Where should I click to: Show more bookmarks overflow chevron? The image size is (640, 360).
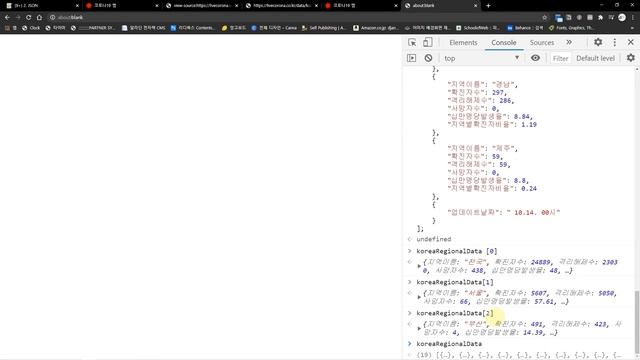[x=633, y=28]
